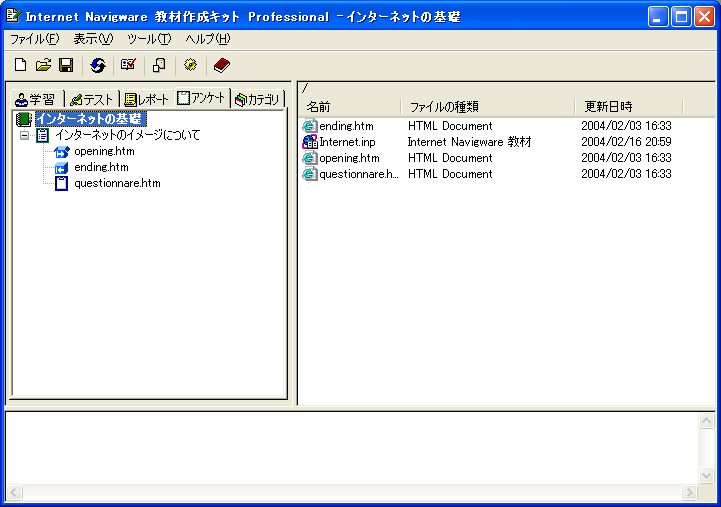Open the 表示(V) menu
The height and width of the screenshot is (507, 721).
93,39
